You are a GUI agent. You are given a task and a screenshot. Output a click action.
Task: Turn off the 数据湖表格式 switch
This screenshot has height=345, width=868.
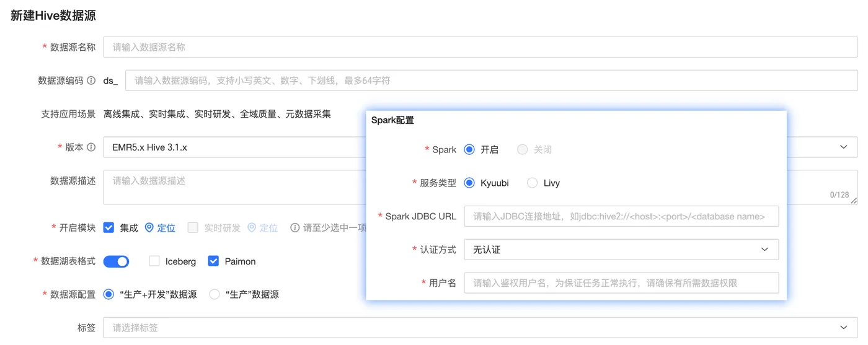point(116,261)
